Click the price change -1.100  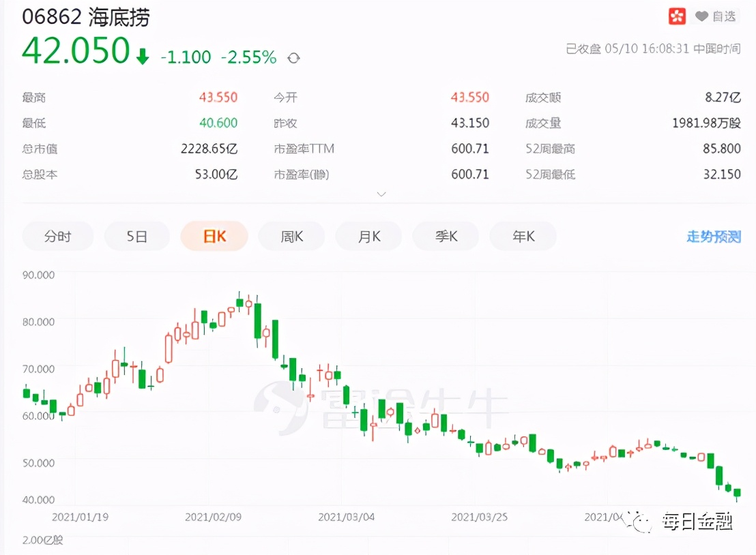tap(186, 57)
